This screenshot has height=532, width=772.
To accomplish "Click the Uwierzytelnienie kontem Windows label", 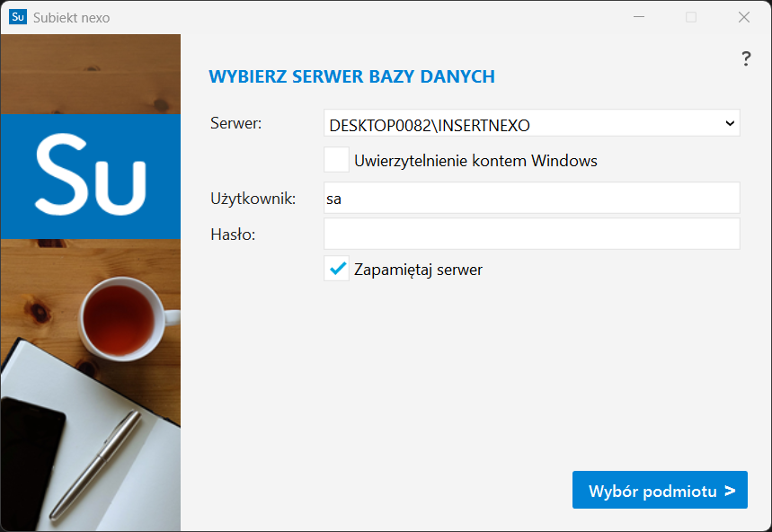I will tap(475, 161).
